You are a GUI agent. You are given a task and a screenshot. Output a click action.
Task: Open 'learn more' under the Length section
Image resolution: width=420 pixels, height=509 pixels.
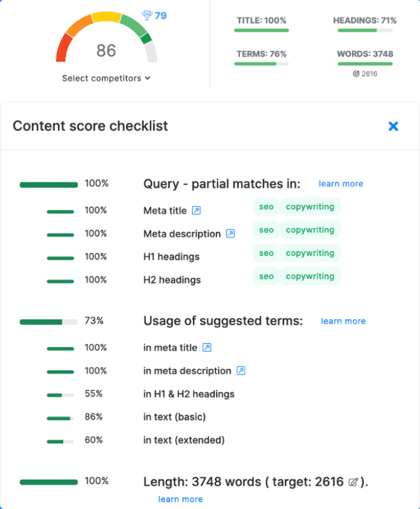pos(181,499)
